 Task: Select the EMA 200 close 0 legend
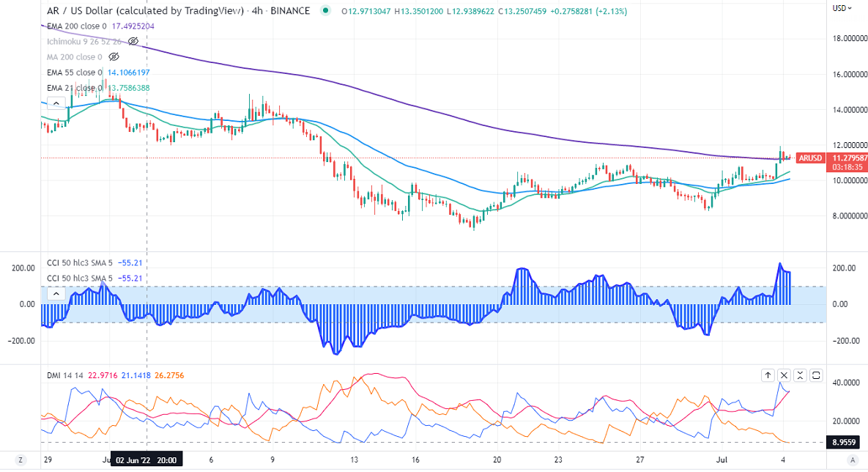77,26
